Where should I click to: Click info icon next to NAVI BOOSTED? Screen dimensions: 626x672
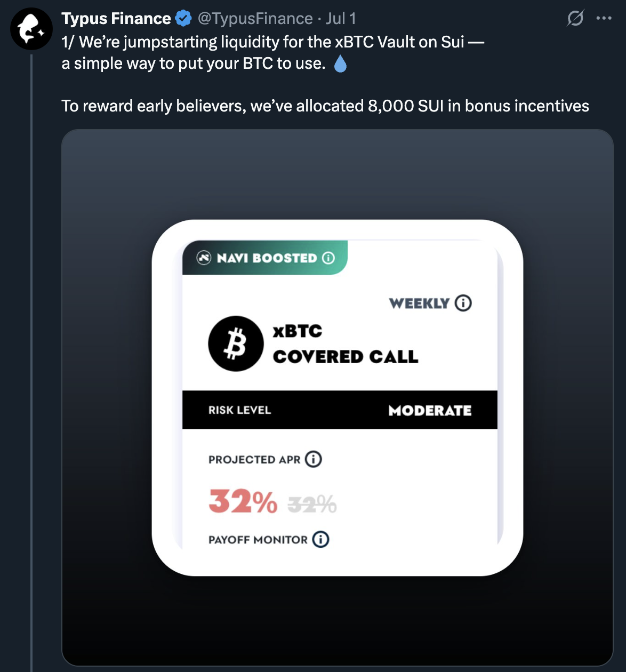(x=328, y=258)
